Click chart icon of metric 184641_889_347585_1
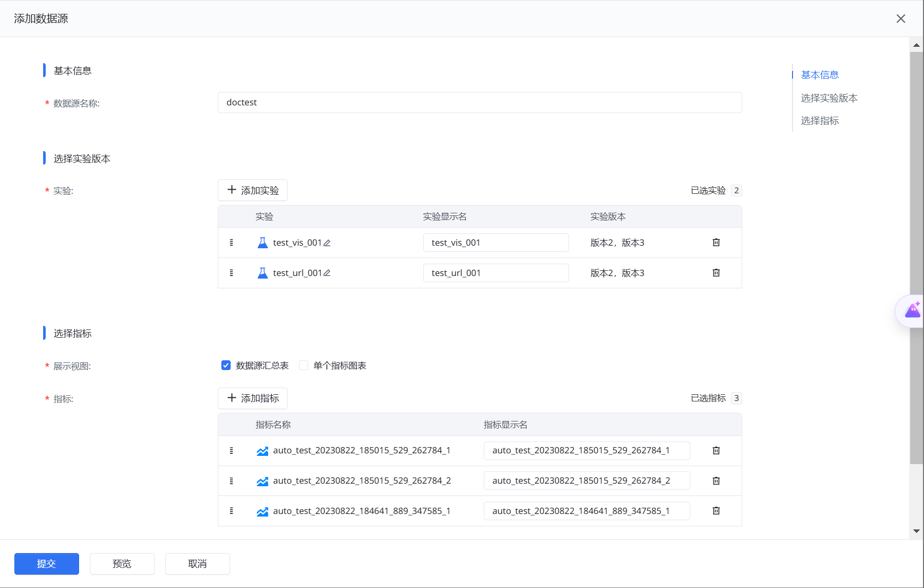Image resolution: width=924 pixels, height=588 pixels. coord(262,512)
